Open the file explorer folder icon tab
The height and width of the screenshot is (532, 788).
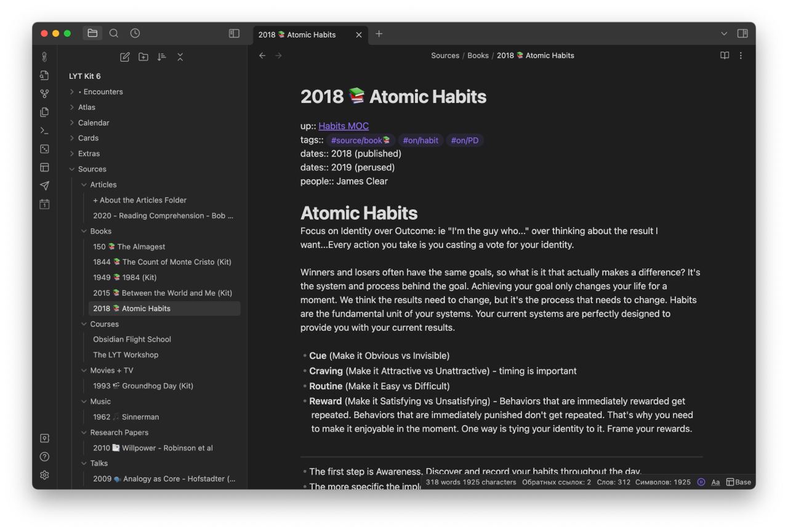point(93,33)
